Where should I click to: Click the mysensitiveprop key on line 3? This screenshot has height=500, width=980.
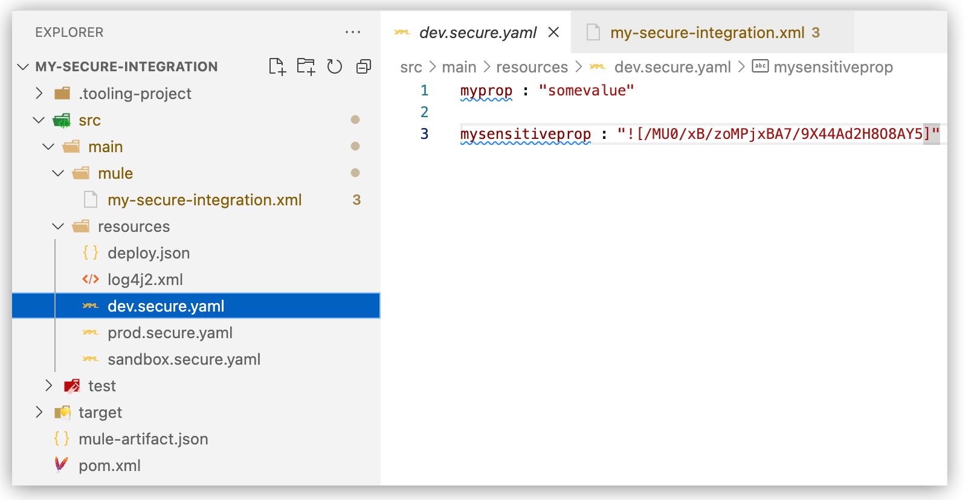tap(526, 134)
